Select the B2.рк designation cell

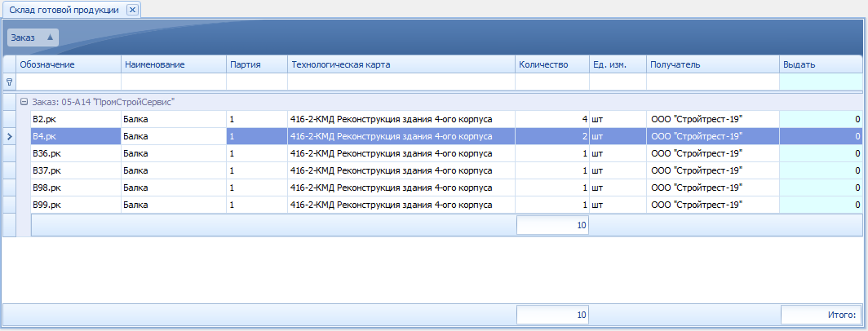[76, 119]
